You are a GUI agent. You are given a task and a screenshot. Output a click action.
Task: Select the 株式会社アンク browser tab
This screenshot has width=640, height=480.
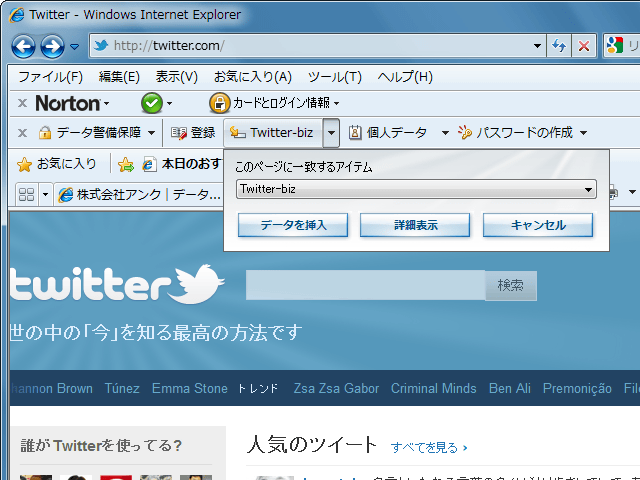pyautogui.click(x=138, y=195)
